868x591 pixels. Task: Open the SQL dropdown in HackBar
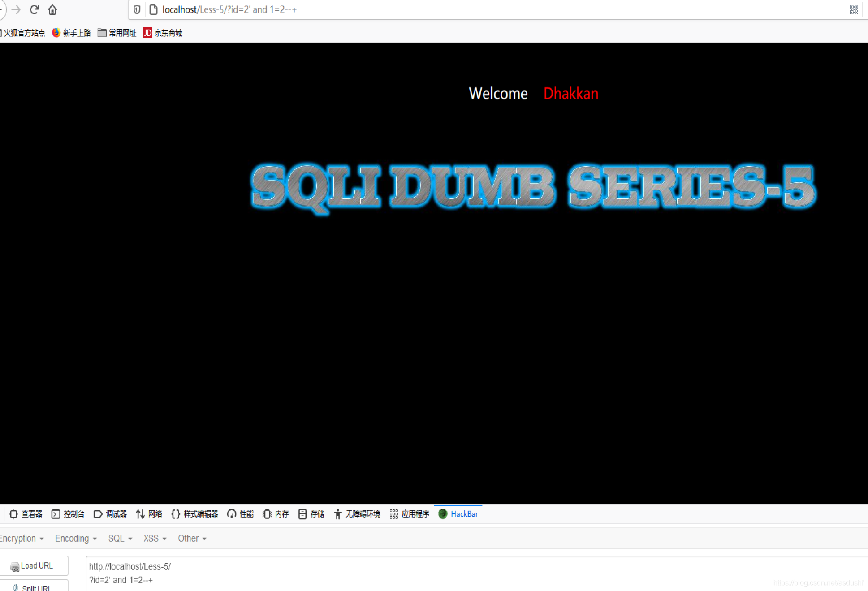(x=120, y=538)
